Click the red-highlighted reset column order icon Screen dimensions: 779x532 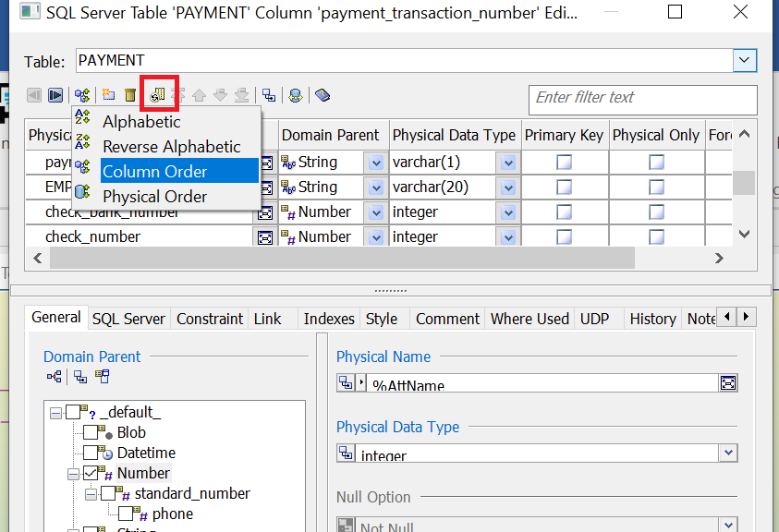[157, 95]
